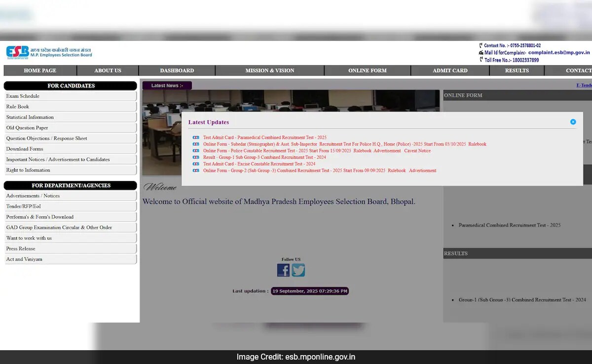592x364 pixels.
Task: Click the Latest News label
Action: pyautogui.click(x=167, y=85)
